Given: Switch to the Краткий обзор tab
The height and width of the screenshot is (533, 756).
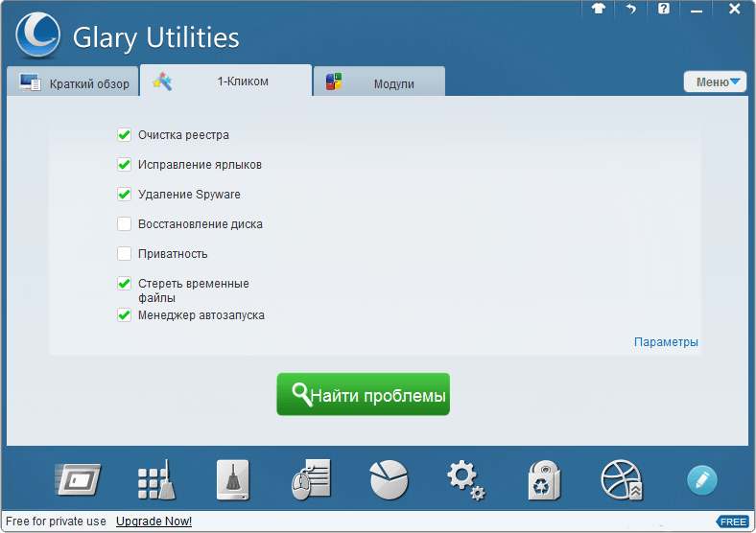Looking at the screenshot, I should [75, 83].
